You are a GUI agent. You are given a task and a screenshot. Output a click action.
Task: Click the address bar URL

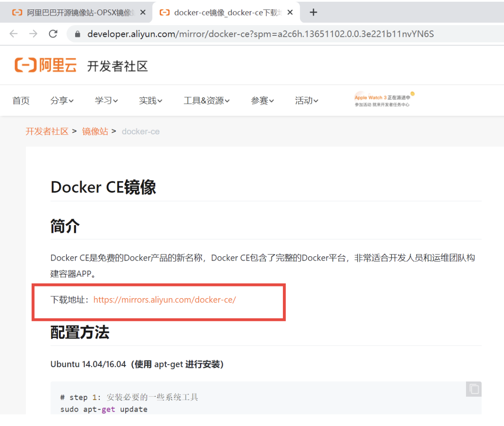[261, 34]
